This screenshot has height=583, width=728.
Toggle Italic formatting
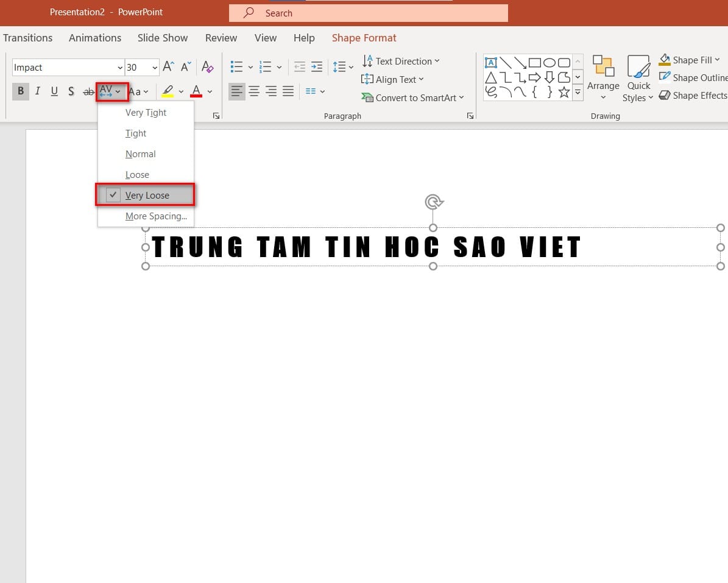click(x=38, y=91)
